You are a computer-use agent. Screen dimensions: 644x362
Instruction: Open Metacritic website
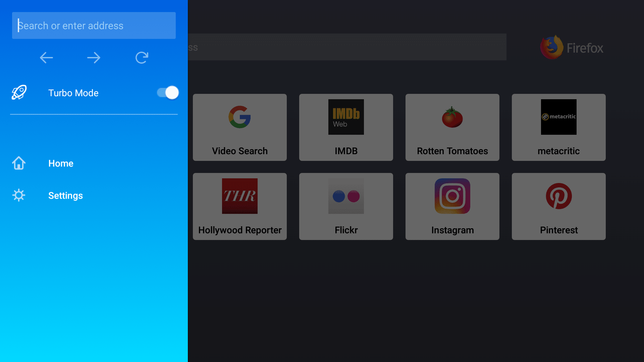pos(558,127)
